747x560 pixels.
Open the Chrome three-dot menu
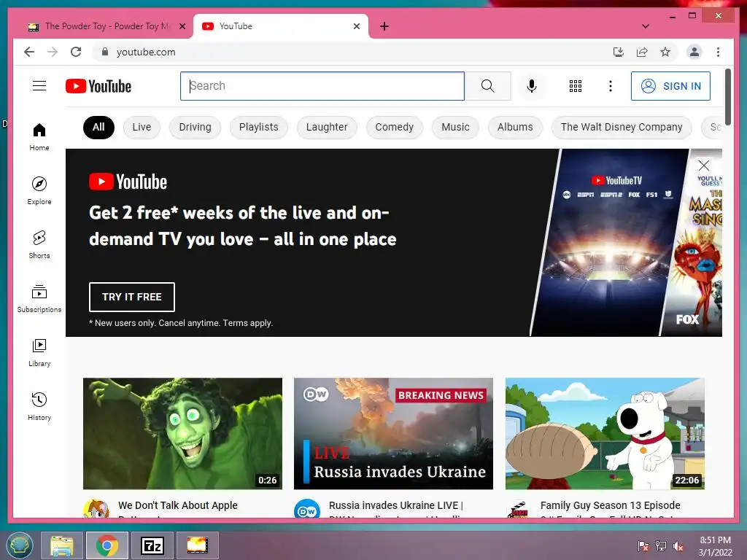click(718, 52)
